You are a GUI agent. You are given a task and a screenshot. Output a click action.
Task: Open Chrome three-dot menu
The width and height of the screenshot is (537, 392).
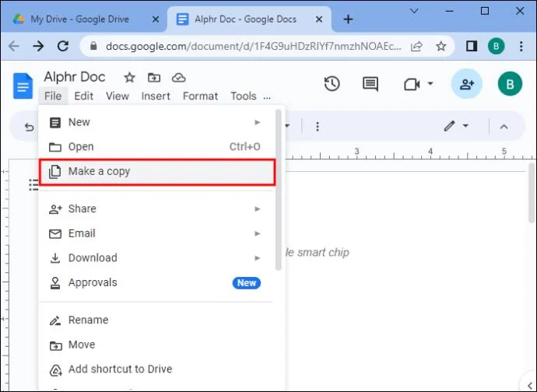click(521, 46)
